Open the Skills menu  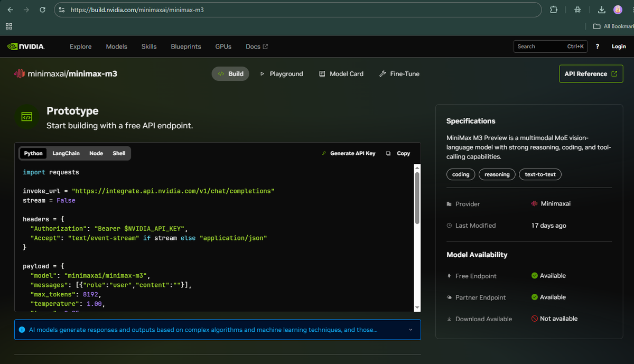tap(149, 46)
